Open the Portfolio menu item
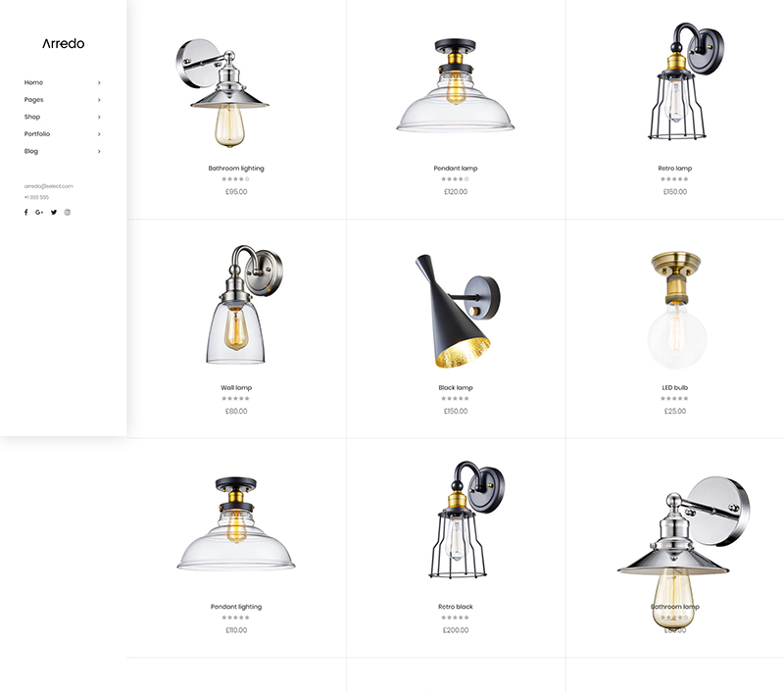Image resolution: width=784 pixels, height=693 pixels. 37,134
